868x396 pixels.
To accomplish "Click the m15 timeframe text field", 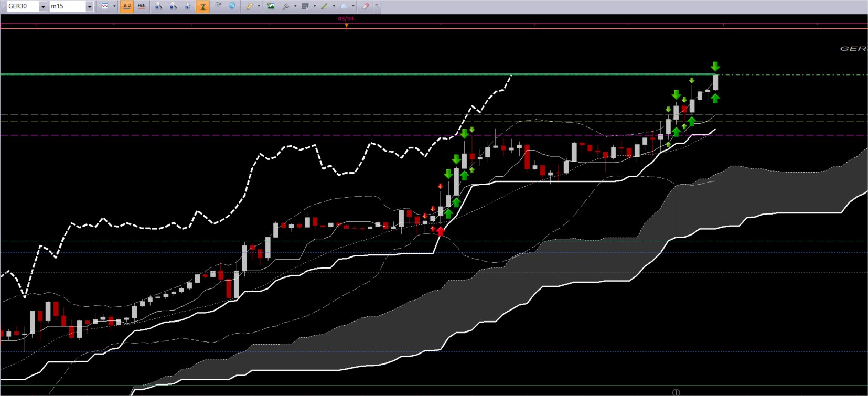I will coord(68,6).
